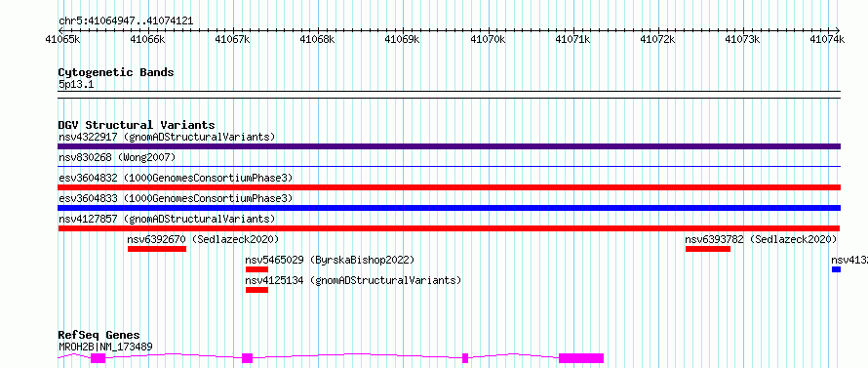The image size is (868, 368).
Task: Open variant esv3604833 label
Action: pyautogui.click(x=176, y=198)
